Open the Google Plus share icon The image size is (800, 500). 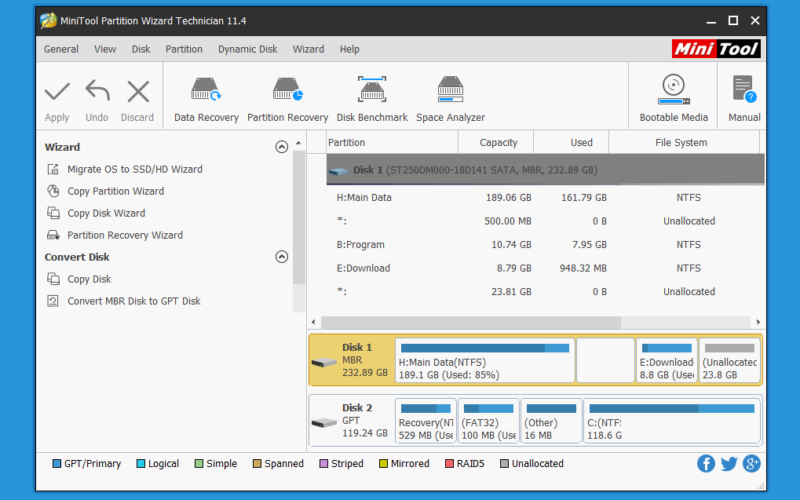(x=752, y=464)
